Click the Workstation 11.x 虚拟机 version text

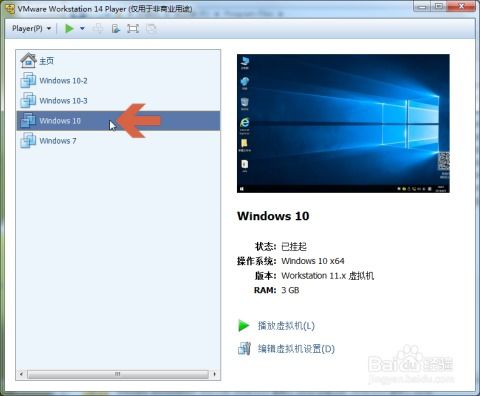click(328, 276)
